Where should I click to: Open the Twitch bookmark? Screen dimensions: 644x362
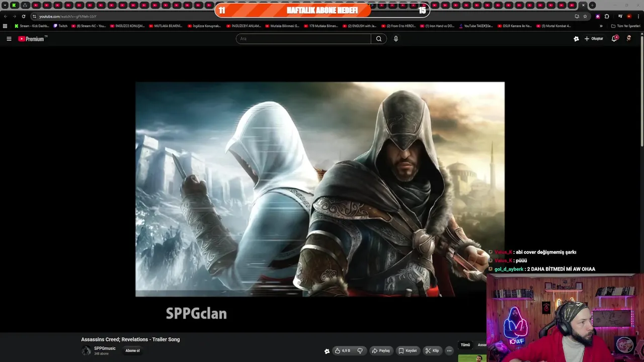click(60, 26)
